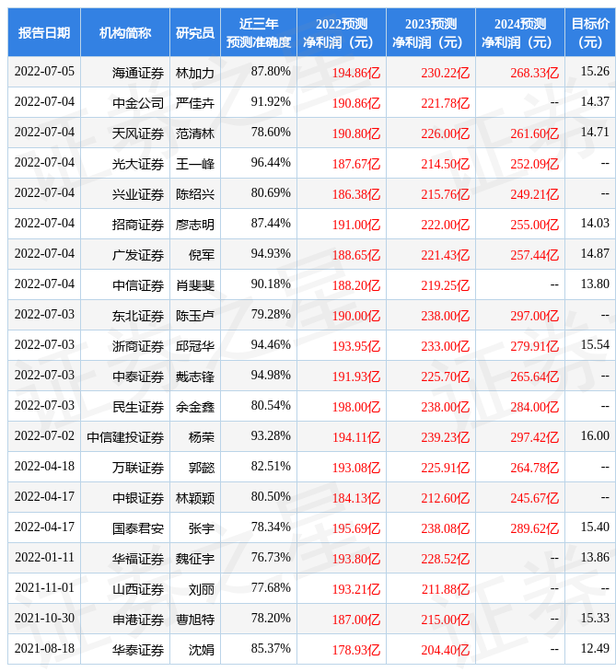616x672 pixels.
Task: Click the 2022预测净利润 column header
Action: pos(342,33)
